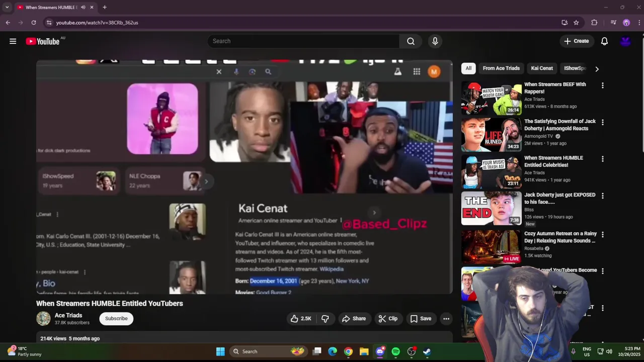Dislike the video with thumbs down
Image resolution: width=644 pixels, height=362 pixels.
pos(325,319)
